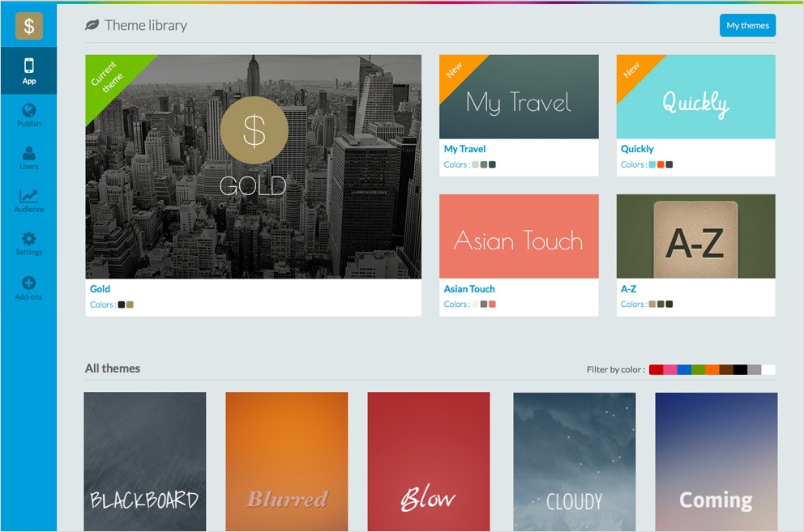Image resolution: width=804 pixels, height=532 pixels.
Task: Open the Audience chart icon
Action: click(28, 195)
